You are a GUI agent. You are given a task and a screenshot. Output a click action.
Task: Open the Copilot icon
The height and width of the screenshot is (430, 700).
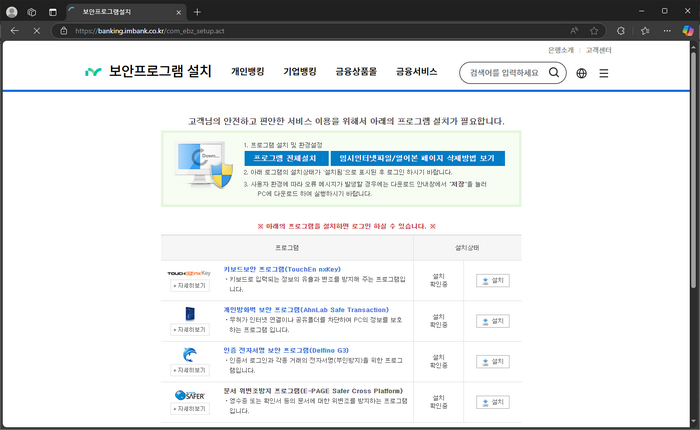click(688, 31)
